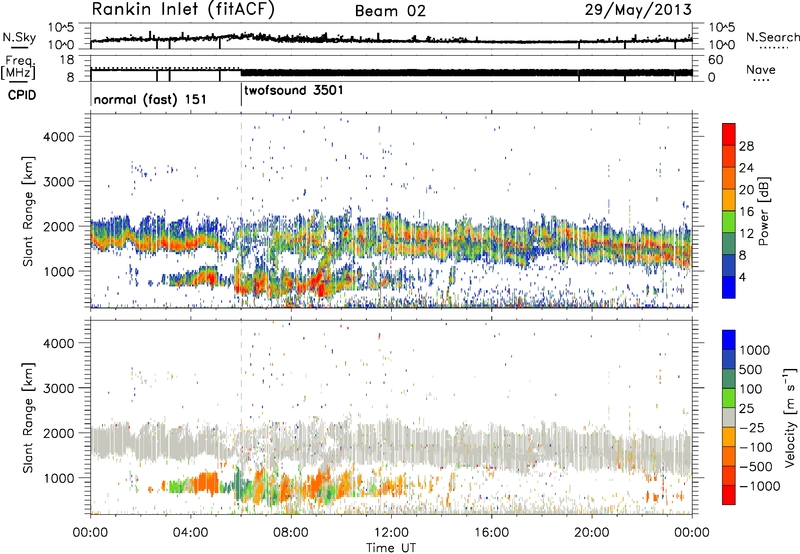The height and width of the screenshot is (554, 800).
Task: Click the 'Slant Range [km]' label of power panel
Action: pyautogui.click(x=28, y=211)
